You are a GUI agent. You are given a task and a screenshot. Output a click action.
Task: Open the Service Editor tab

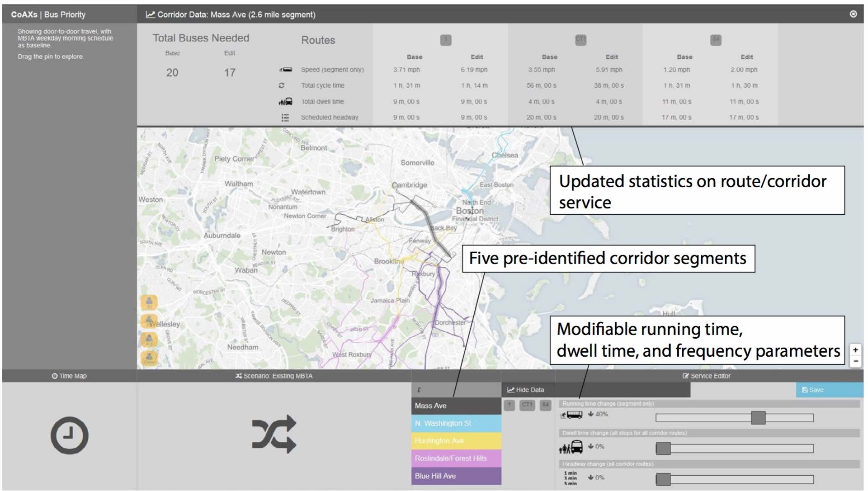point(706,376)
